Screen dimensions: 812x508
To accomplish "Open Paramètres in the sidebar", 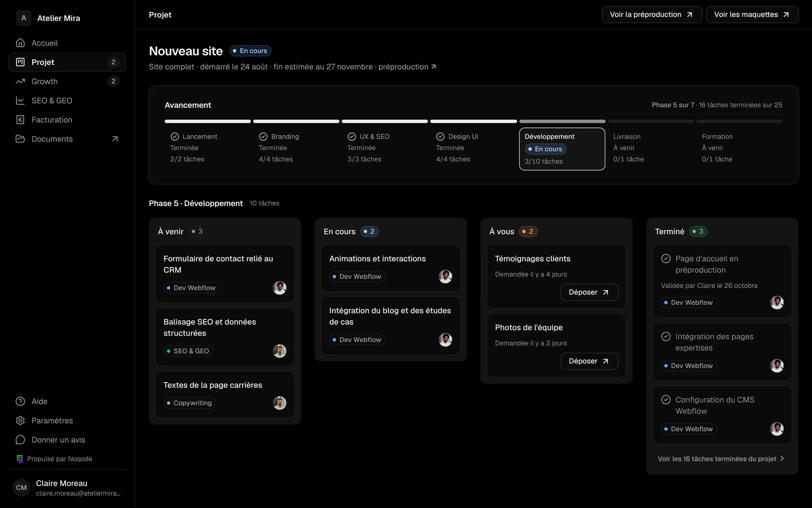I will point(67,421).
